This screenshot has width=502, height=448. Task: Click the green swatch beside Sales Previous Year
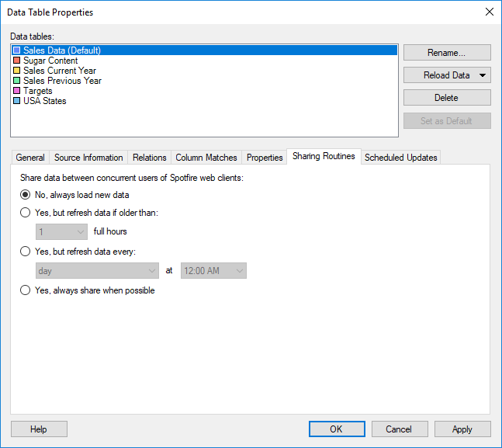coord(16,81)
